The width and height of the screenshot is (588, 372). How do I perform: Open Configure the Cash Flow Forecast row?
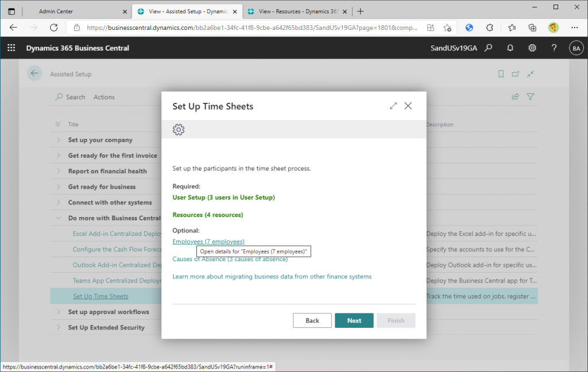pos(117,249)
